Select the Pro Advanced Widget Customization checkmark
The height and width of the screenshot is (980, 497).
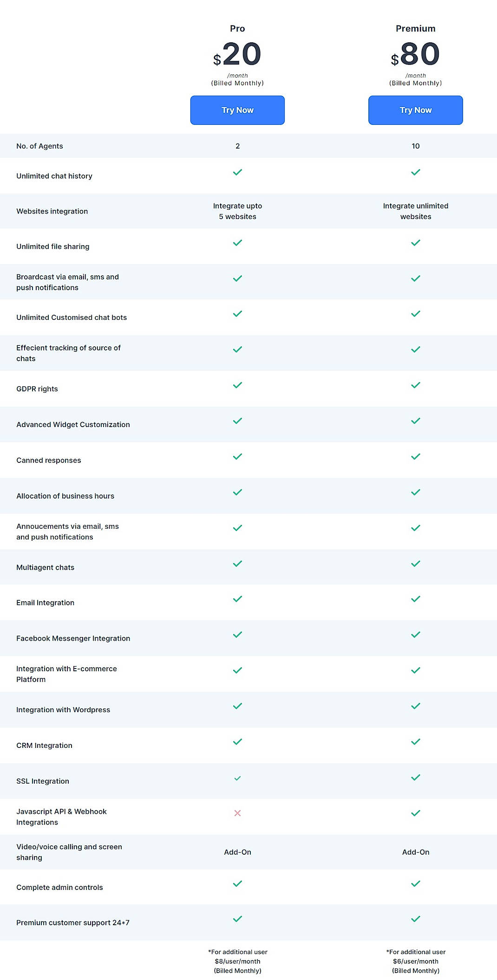237,421
